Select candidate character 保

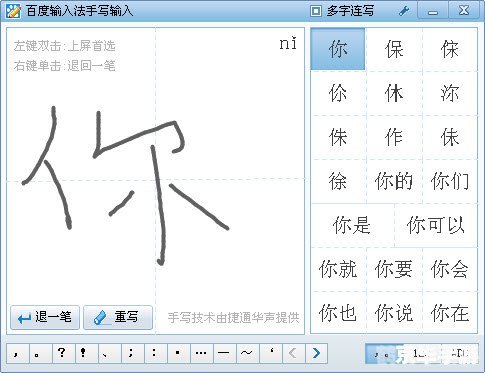394,49
